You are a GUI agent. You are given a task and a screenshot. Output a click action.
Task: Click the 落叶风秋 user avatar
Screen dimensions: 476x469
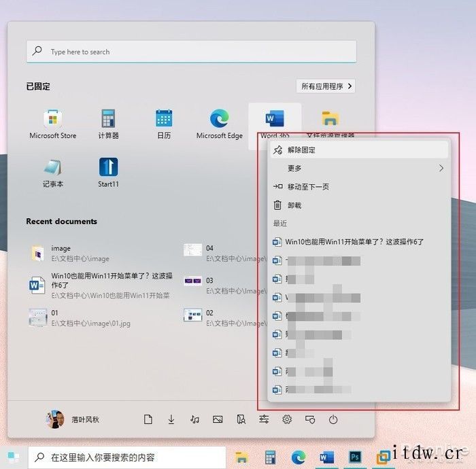coord(55,419)
